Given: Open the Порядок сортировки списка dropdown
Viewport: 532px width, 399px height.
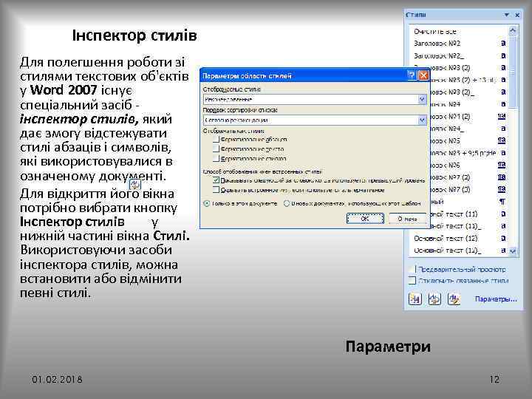Looking at the screenshot, I should tap(422, 120).
